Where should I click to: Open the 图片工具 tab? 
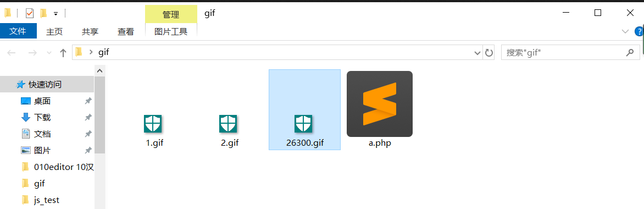coord(171,31)
